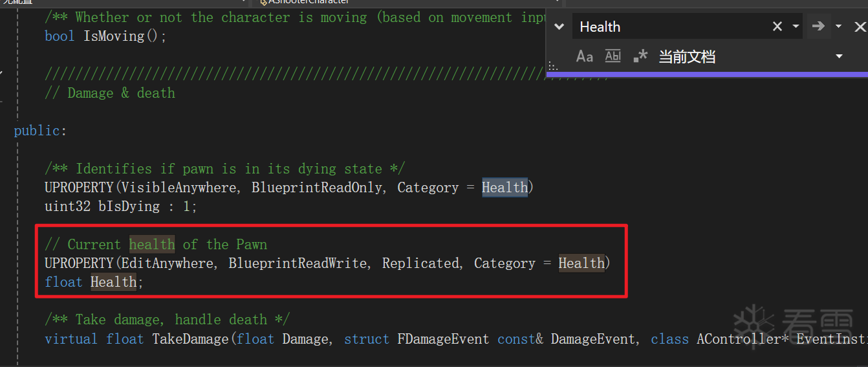Click the ASHooterCharacter class icon
Image resolution: width=868 pixels, height=367 pixels.
coord(263,3)
